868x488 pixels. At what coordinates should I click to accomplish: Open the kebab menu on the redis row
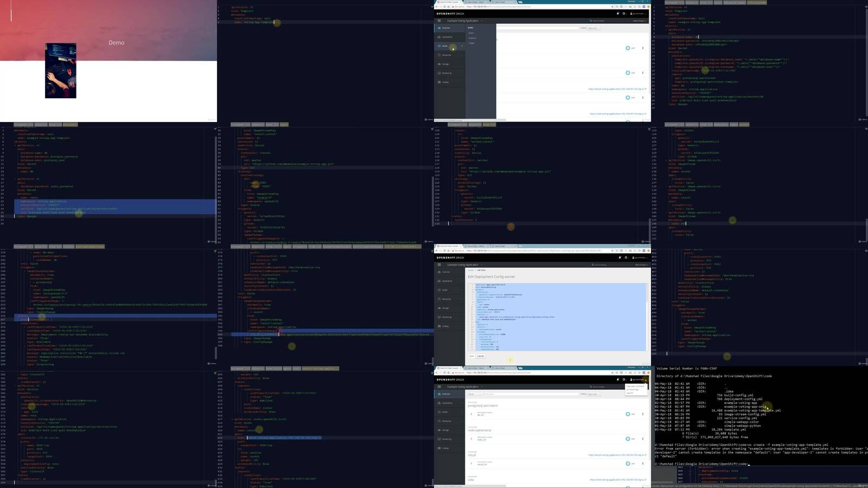(x=643, y=439)
